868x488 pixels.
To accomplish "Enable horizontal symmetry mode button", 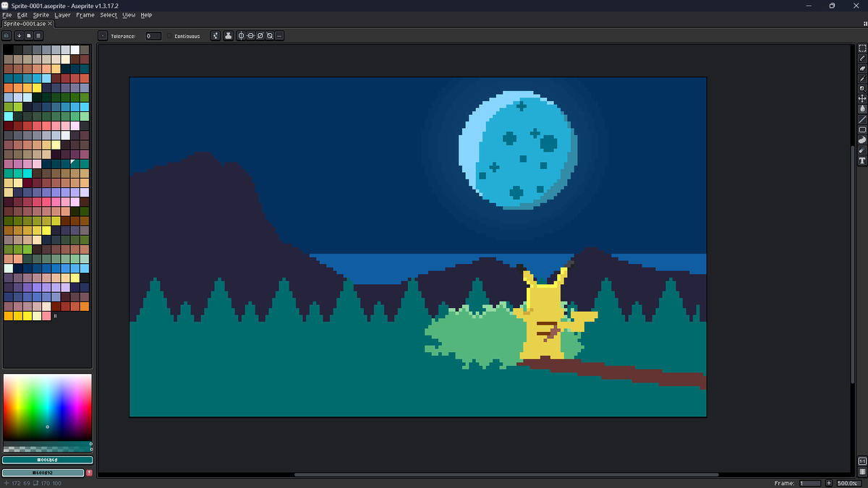I will [x=242, y=35].
